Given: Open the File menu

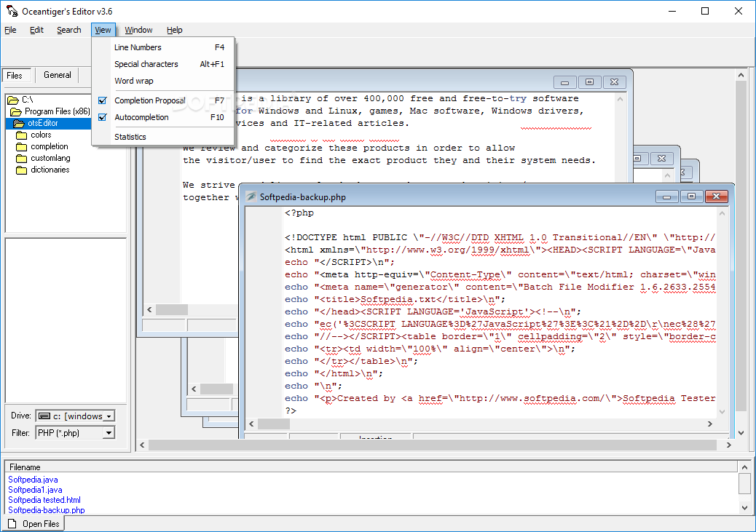Looking at the screenshot, I should click(x=10, y=30).
